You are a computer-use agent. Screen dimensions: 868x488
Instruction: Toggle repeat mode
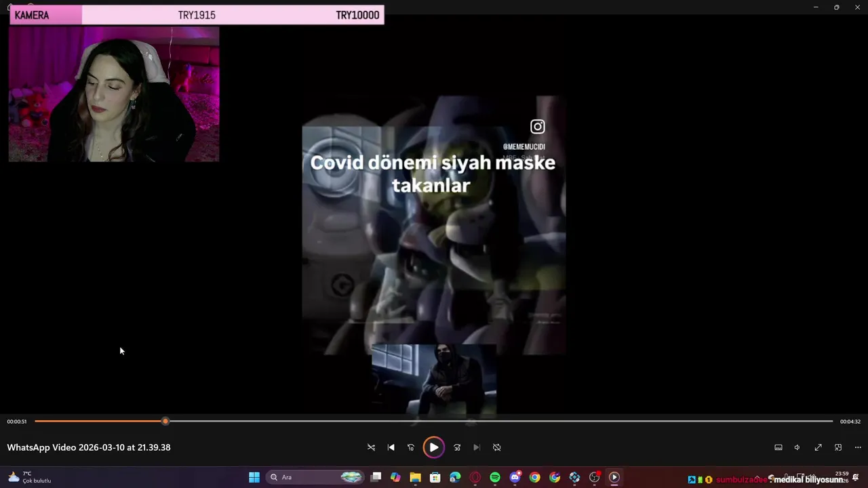[x=496, y=447]
